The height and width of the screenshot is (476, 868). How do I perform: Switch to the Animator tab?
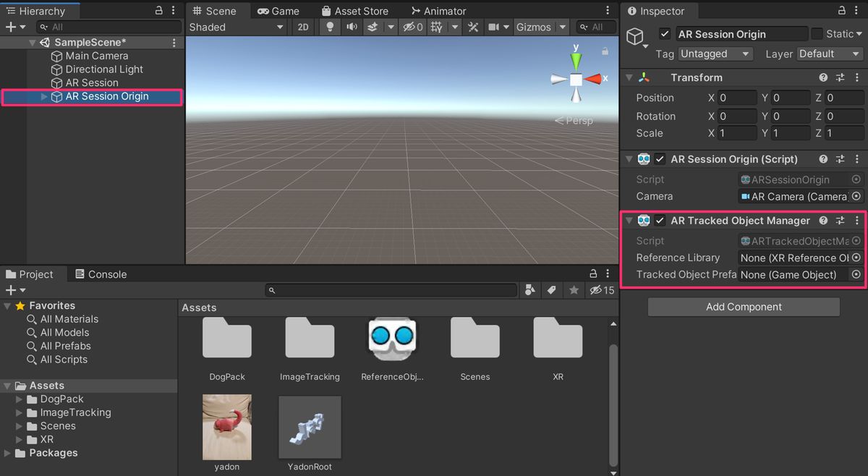[x=438, y=11]
